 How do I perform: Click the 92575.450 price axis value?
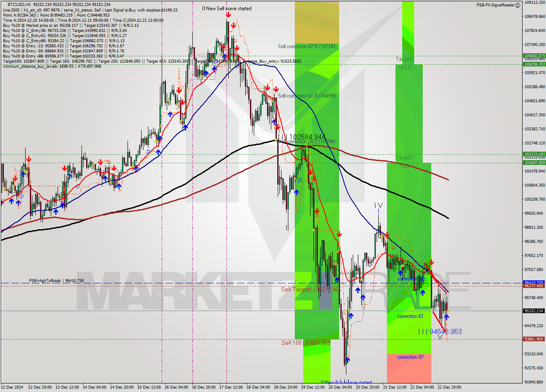coord(534,368)
